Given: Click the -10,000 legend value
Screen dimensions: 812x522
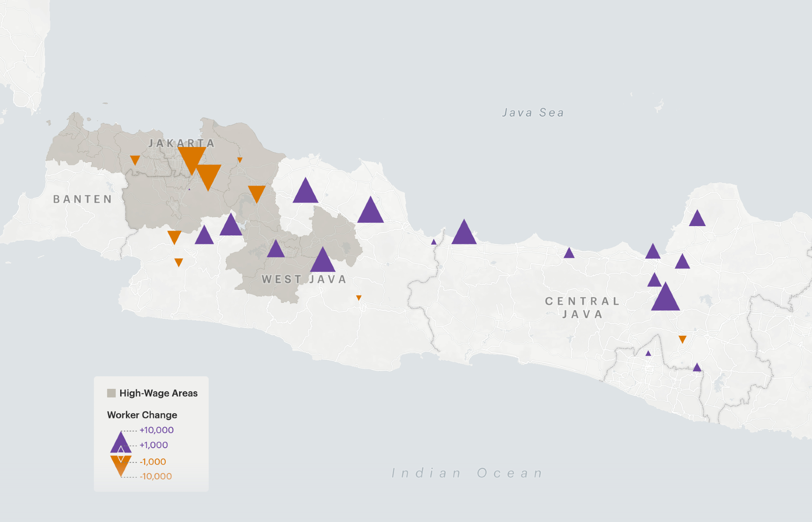Looking at the screenshot, I should coord(155,476).
